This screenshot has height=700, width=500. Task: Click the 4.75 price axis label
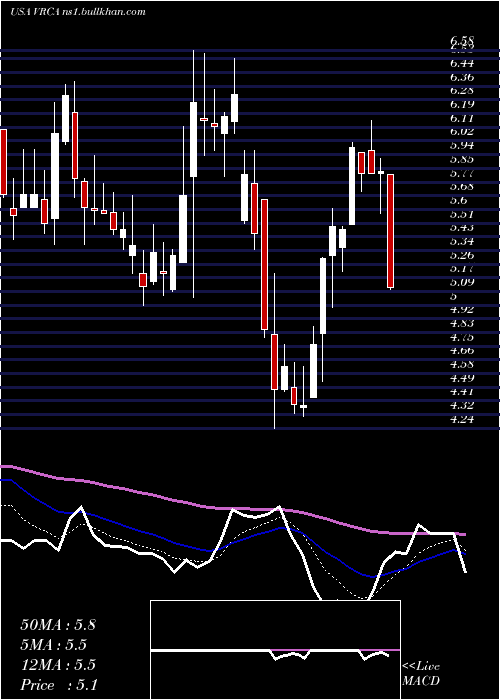462,337
